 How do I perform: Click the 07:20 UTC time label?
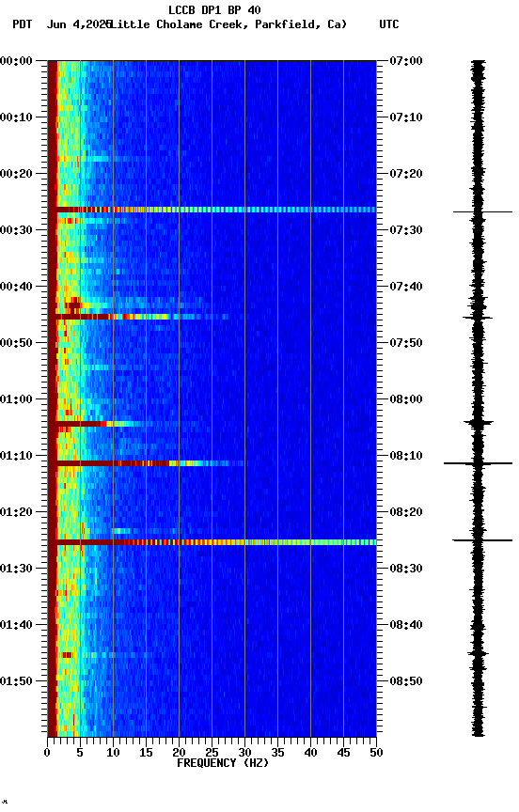coord(405,174)
